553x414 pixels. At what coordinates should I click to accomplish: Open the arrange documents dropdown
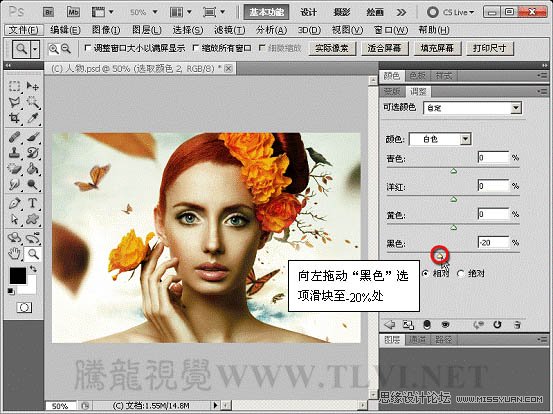click(x=181, y=12)
